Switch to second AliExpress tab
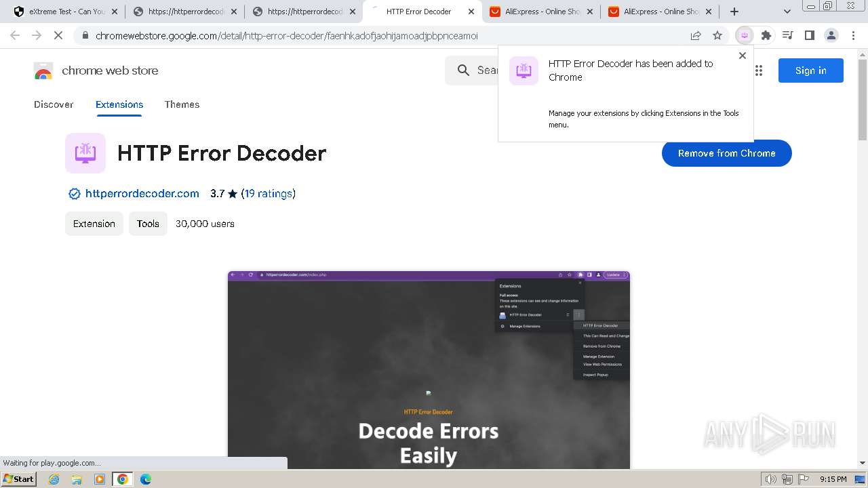This screenshot has height=488, width=868. (659, 12)
